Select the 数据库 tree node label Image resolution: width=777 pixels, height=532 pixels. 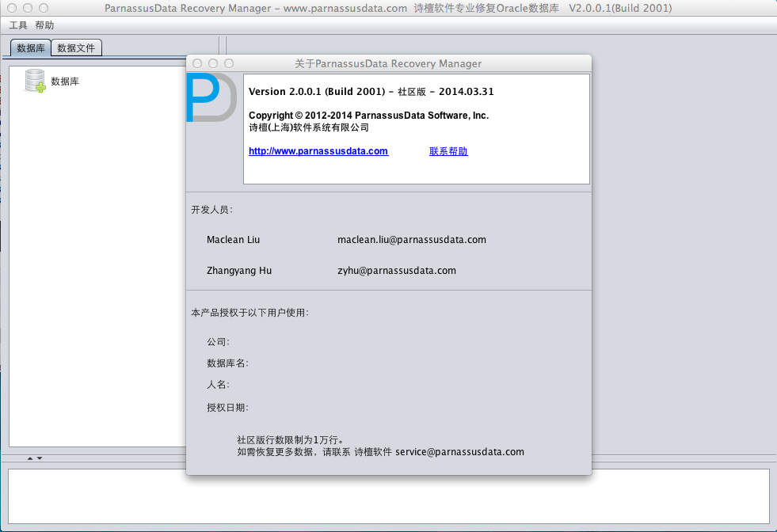[x=65, y=82]
